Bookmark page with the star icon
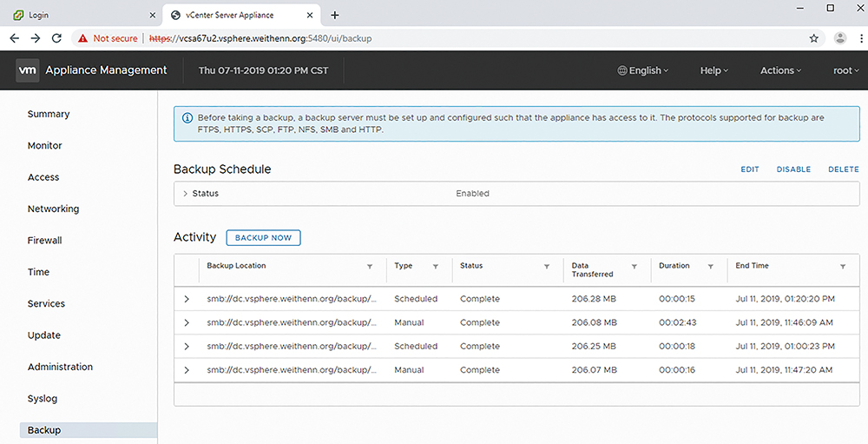 (x=814, y=38)
